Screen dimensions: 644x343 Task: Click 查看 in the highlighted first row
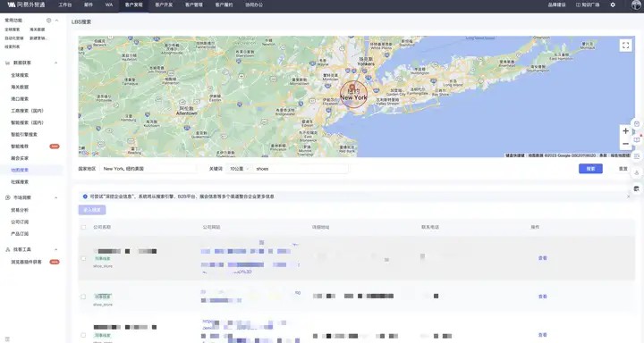tap(543, 258)
